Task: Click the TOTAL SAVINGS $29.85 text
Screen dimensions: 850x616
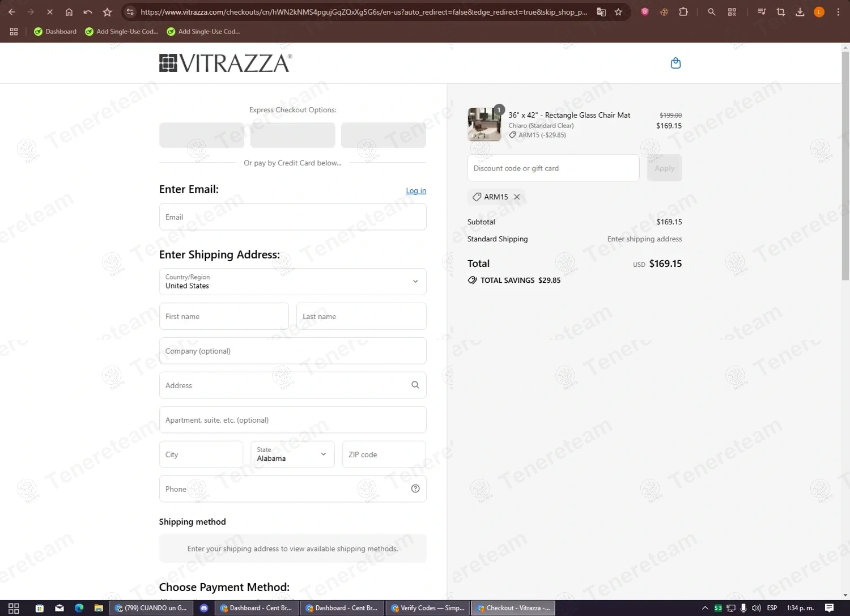Action: tap(520, 280)
